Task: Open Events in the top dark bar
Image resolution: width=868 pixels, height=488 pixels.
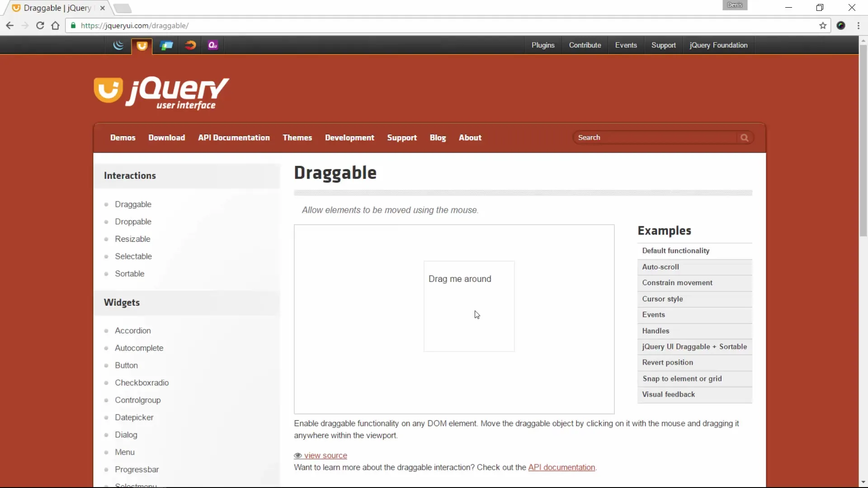Action: (x=626, y=45)
